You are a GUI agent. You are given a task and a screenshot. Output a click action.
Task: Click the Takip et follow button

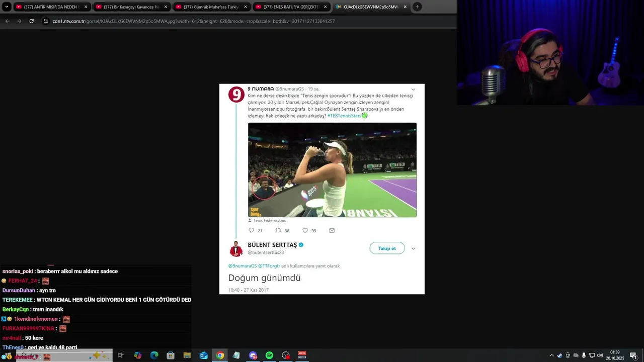387,248
